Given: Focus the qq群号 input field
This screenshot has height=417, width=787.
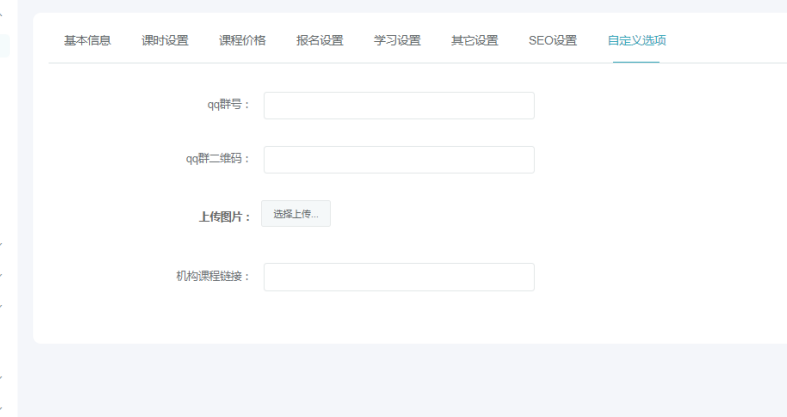Looking at the screenshot, I should pyautogui.click(x=398, y=106).
